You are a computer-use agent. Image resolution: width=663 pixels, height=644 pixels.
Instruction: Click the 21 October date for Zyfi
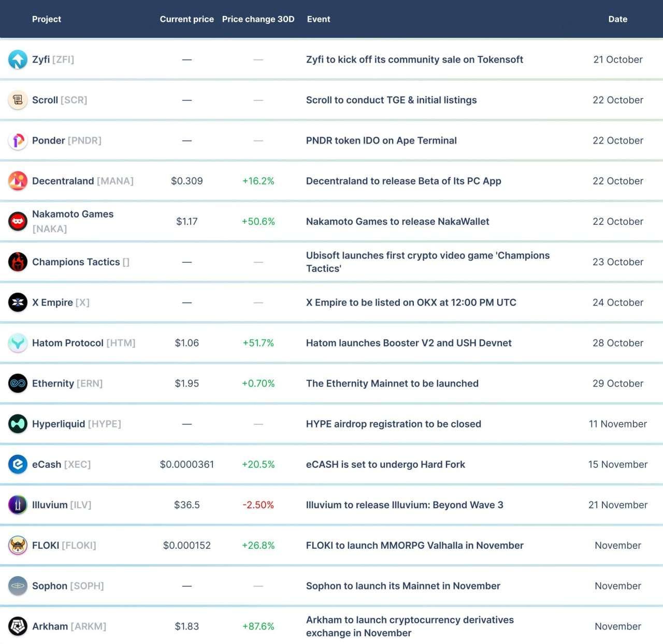point(618,60)
